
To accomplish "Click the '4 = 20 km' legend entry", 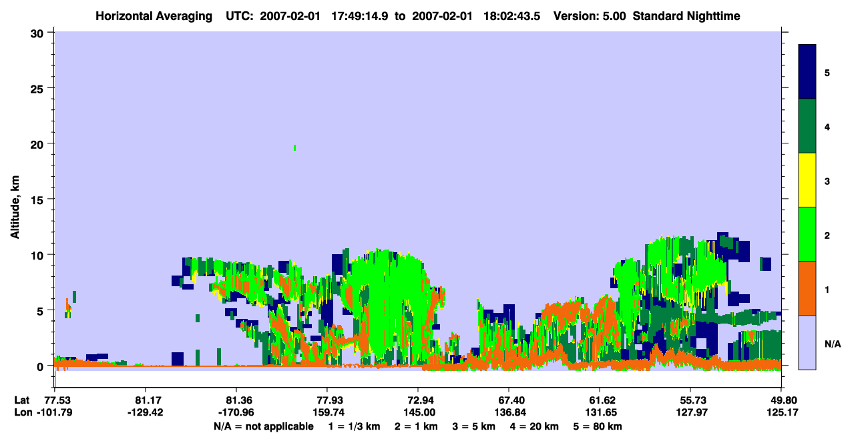I will click(533, 426).
